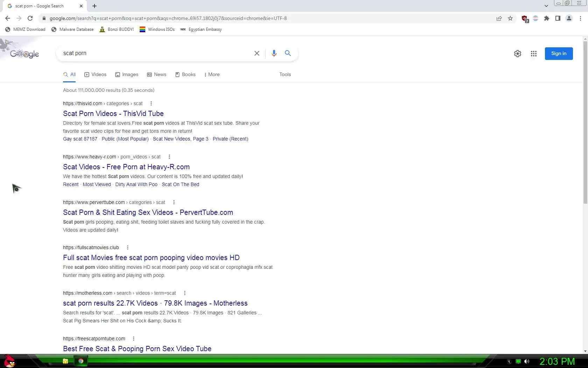Click the striped-circle extension icon beside uBlock
This screenshot has height=368, width=588.
pos(535,18)
